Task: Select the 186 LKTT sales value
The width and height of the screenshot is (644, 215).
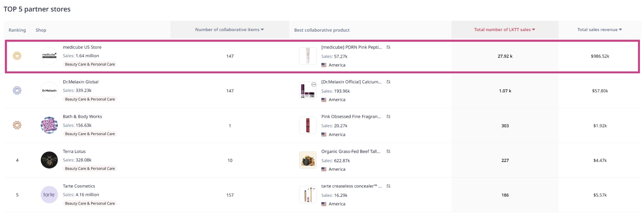Action: [x=505, y=195]
